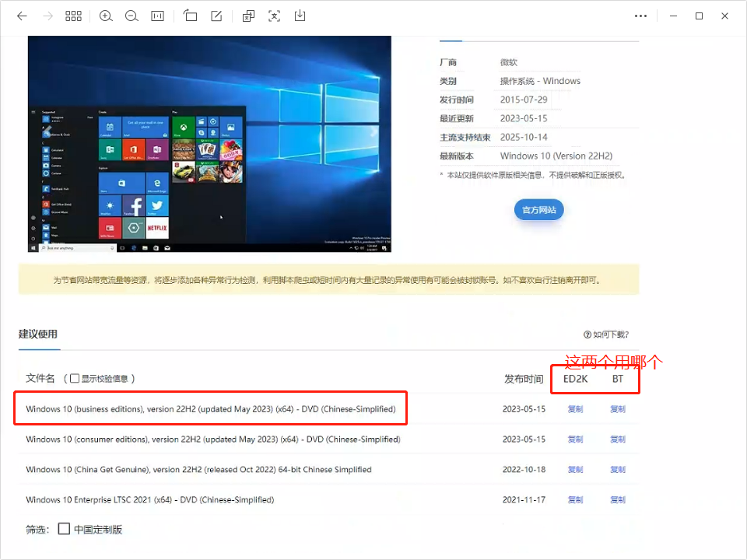Select the China Get Genuine file name
This screenshot has height=560, width=747.
coord(198,470)
